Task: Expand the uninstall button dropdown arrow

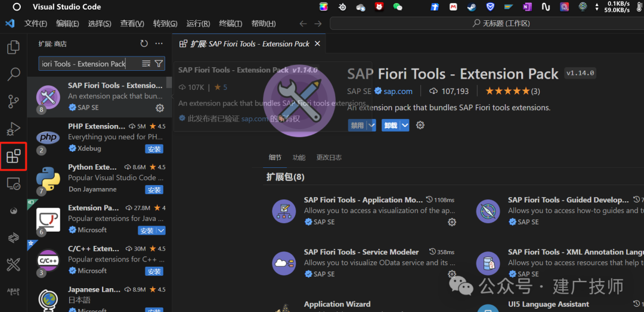Action: (x=405, y=126)
